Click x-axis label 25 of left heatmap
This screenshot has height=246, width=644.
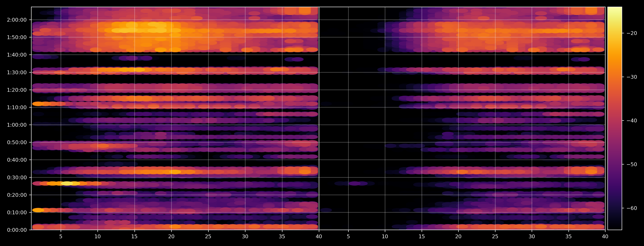pos(208,236)
